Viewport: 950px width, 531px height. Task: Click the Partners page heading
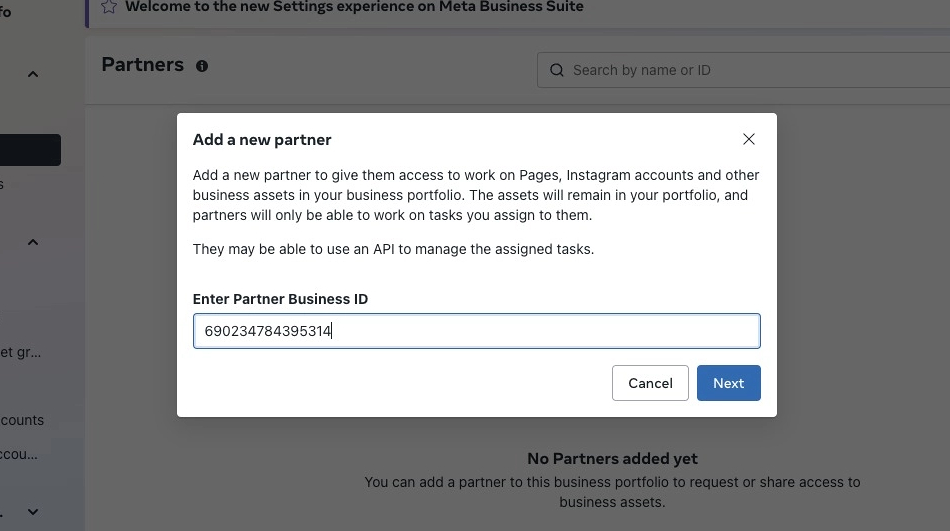tap(142, 65)
